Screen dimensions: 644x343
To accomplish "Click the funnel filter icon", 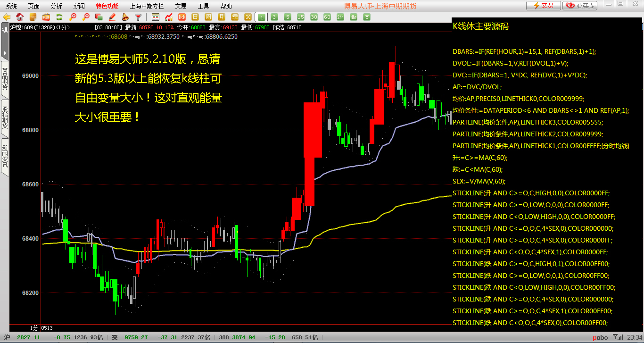I will (x=139, y=17).
